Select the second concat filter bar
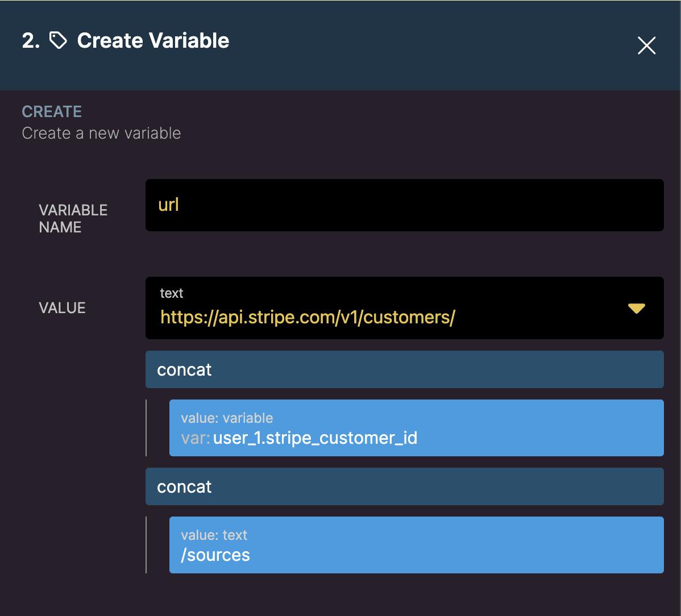 pyautogui.click(x=404, y=486)
